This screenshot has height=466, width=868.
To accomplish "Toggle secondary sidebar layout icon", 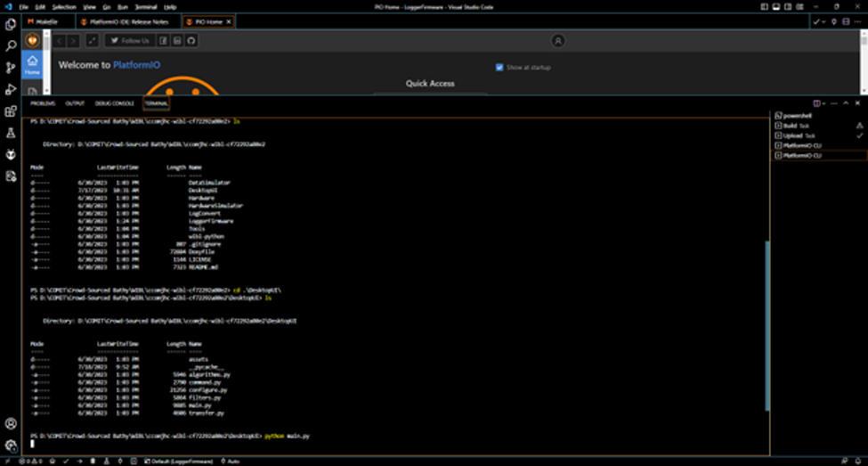I will tap(788, 6).
